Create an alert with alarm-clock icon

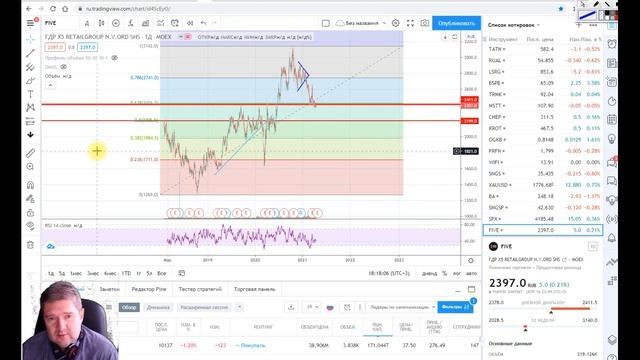(175, 23)
